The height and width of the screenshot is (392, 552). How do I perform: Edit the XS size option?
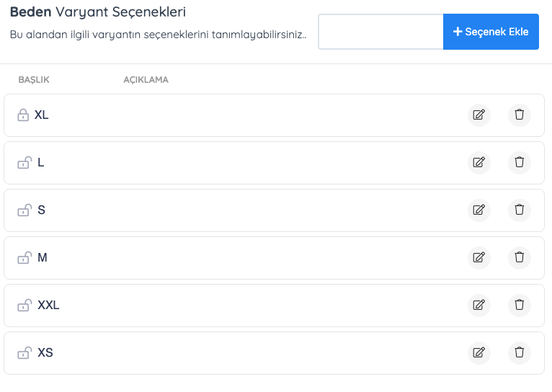coord(478,353)
